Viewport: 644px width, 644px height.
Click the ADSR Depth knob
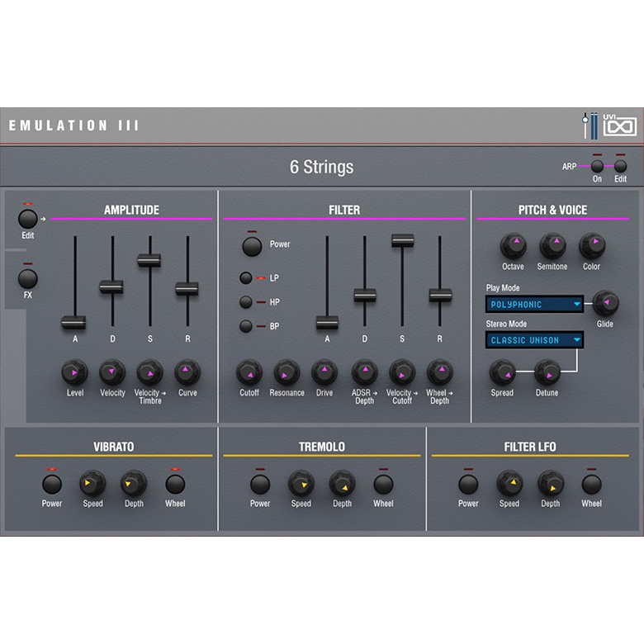pyautogui.click(x=365, y=372)
